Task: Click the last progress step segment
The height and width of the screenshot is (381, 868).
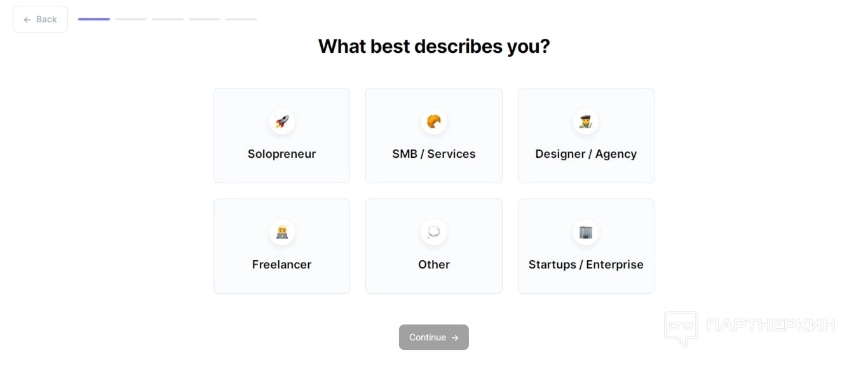Action: click(241, 19)
